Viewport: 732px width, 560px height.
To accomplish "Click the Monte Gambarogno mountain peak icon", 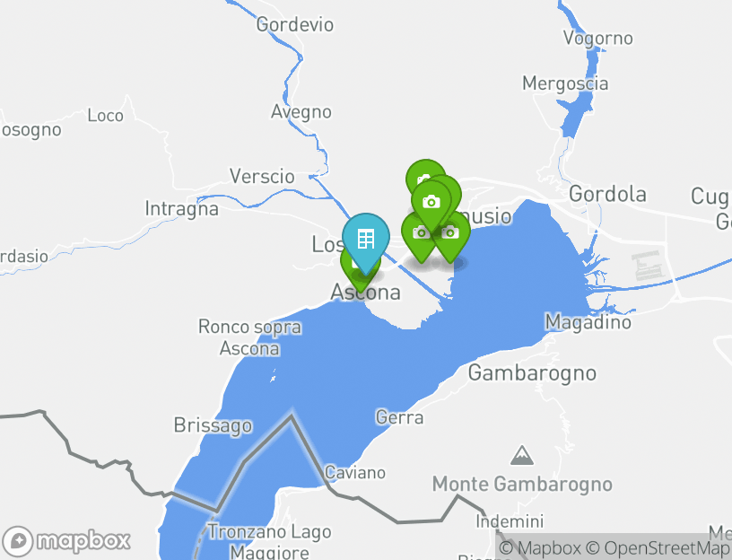I will [522, 455].
